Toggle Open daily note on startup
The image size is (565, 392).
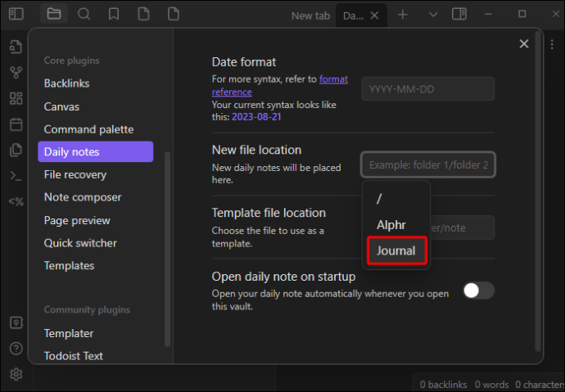tap(478, 291)
